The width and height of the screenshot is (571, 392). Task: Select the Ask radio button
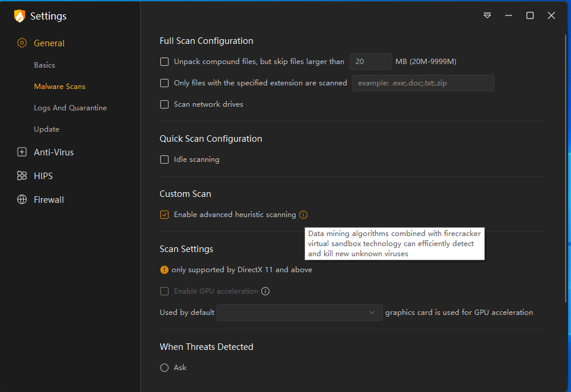point(164,368)
